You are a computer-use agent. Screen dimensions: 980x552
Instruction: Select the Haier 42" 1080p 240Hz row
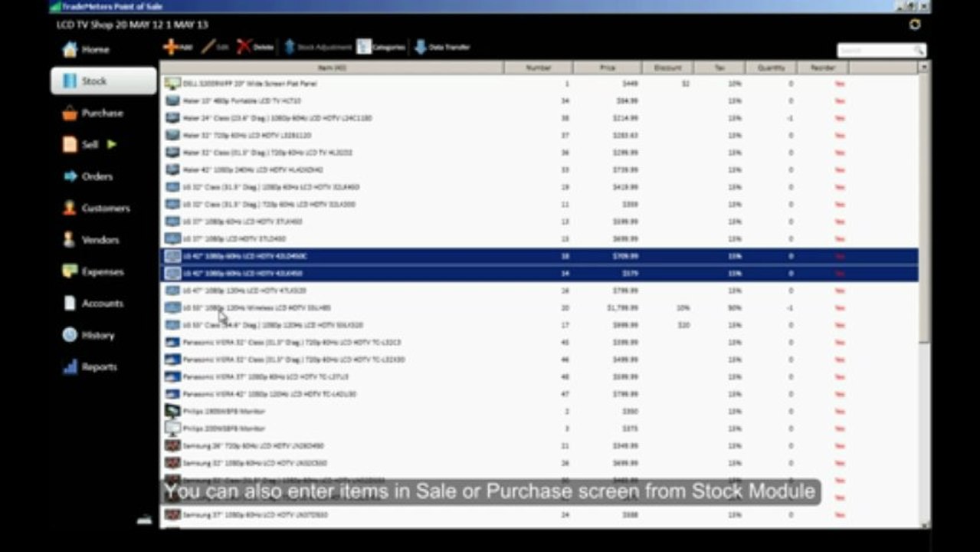point(539,169)
